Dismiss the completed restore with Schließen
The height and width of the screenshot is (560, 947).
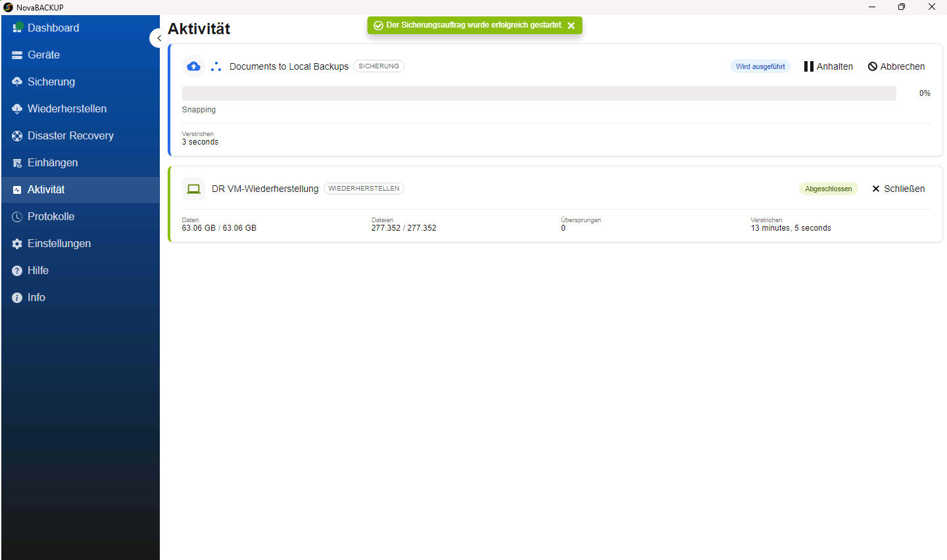pyautogui.click(x=898, y=189)
